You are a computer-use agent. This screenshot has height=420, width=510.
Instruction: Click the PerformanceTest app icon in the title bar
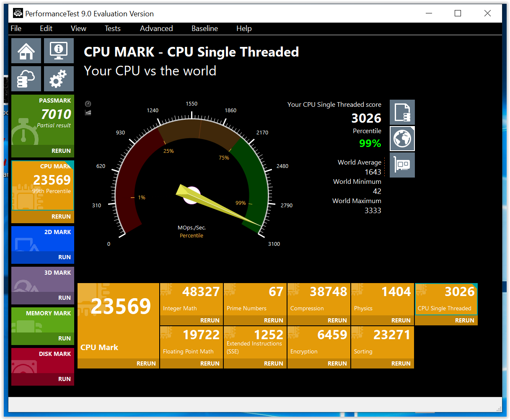coord(18,13)
